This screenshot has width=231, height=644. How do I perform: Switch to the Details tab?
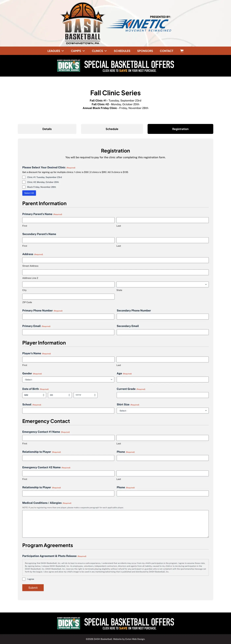(x=47, y=129)
